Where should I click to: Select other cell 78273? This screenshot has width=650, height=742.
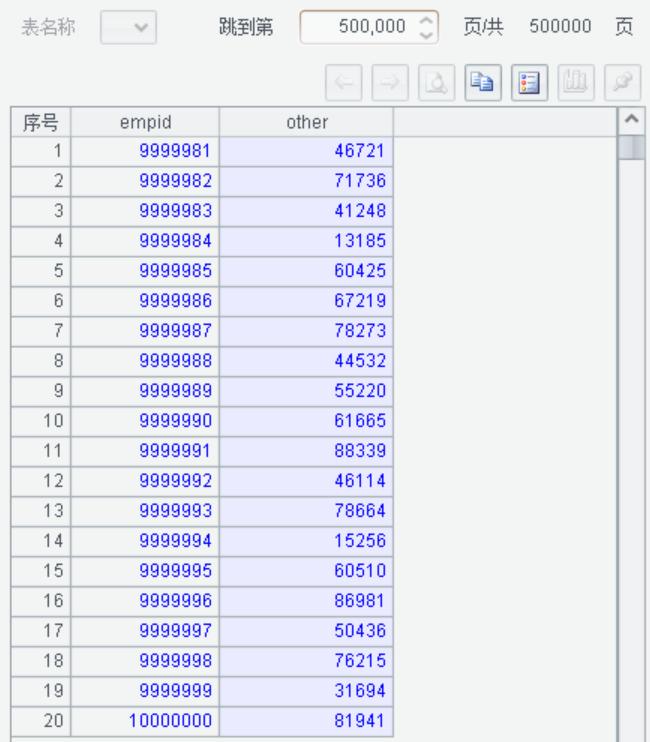(x=307, y=331)
